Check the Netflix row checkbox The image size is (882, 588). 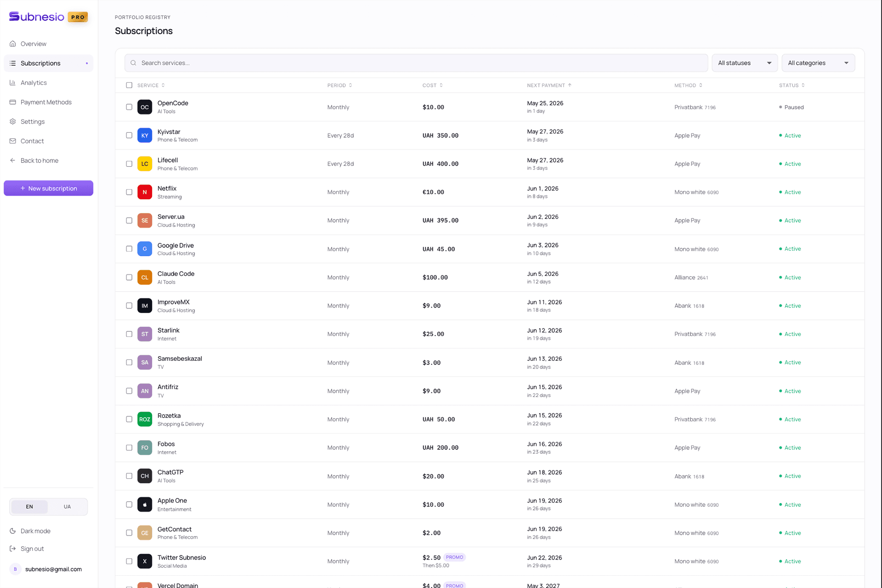coord(129,192)
